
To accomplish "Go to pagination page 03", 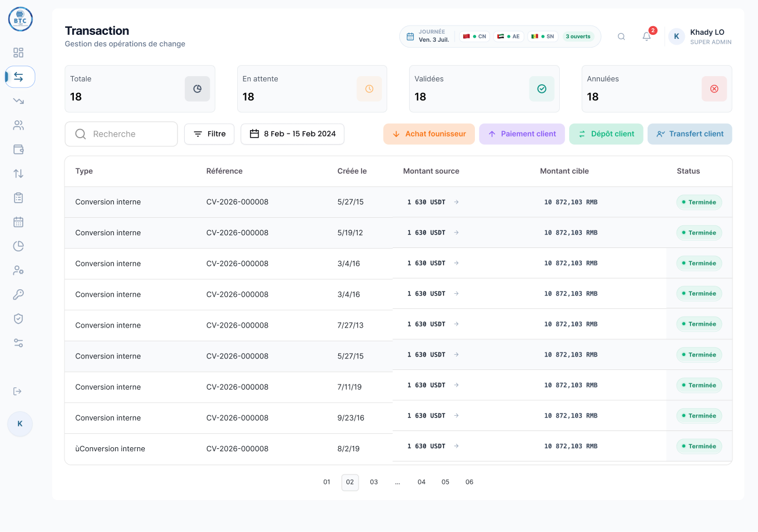I will point(374,482).
